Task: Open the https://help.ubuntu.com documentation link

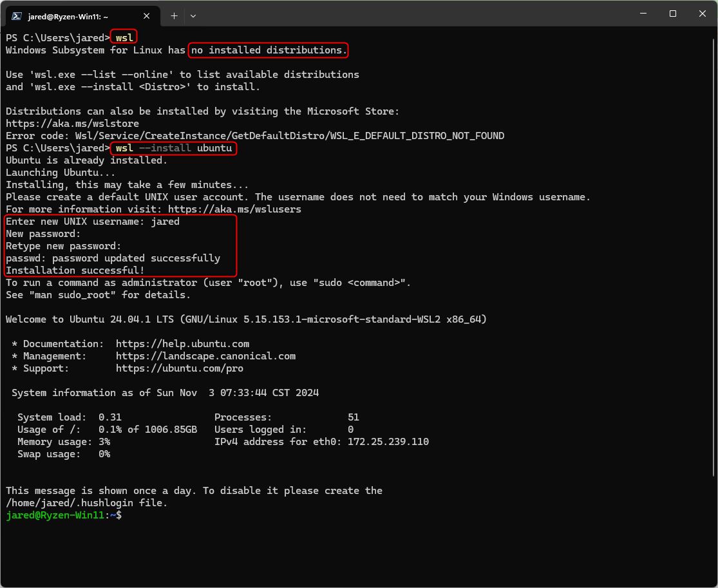Action: [183, 343]
